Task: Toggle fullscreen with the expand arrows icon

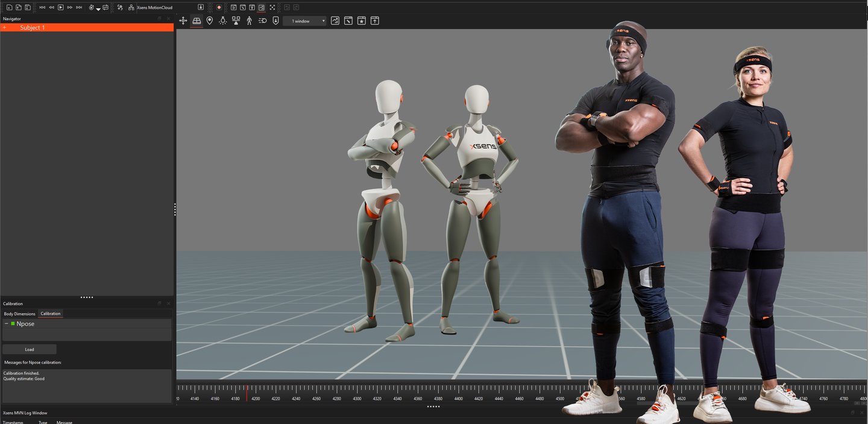Action: coord(272,7)
